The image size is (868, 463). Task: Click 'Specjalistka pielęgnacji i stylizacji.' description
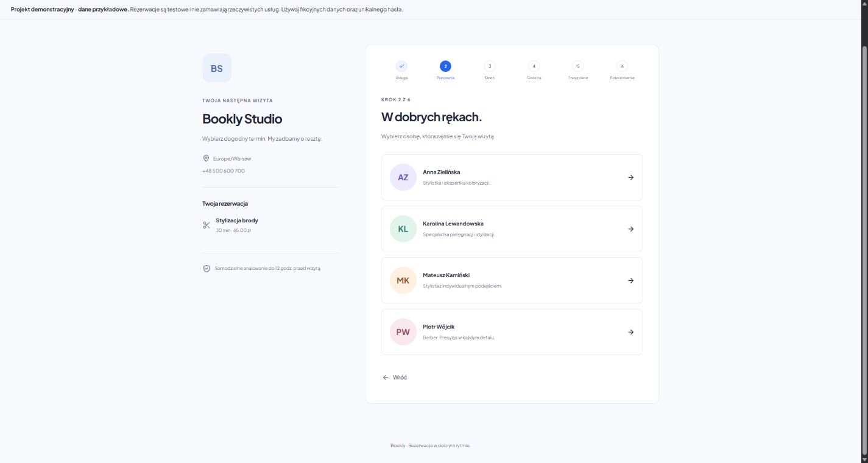point(459,235)
